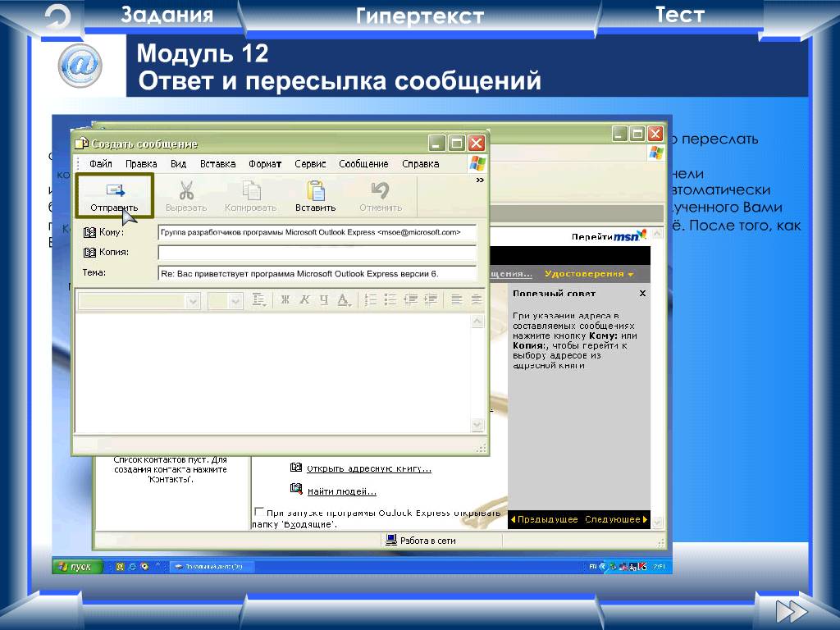The height and width of the screenshot is (630, 840).
Task: Click the taskbar window button next to quick launch
Action: click(212, 566)
